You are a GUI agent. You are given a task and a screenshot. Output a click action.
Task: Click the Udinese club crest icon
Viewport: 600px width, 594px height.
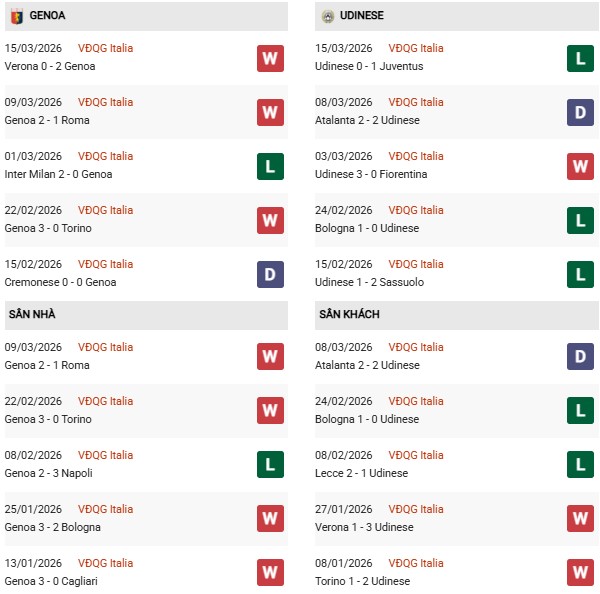[327, 16]
